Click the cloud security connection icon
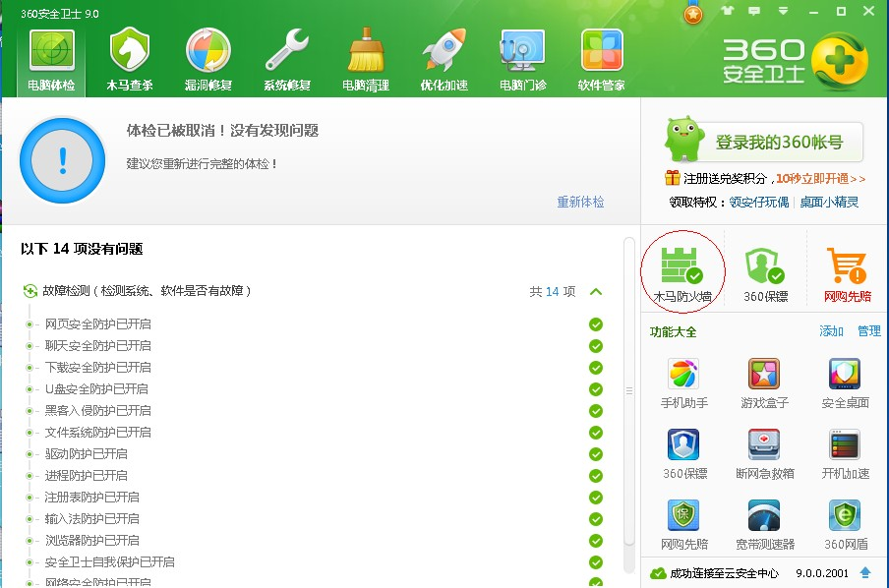The width and height of the screenshot is (889, 588). [x=658, y=573]
